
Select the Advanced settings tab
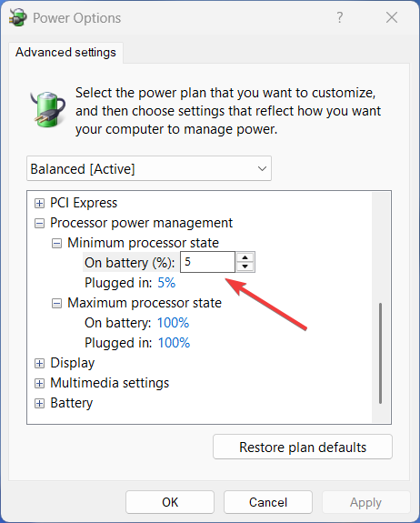click(65, 53)
